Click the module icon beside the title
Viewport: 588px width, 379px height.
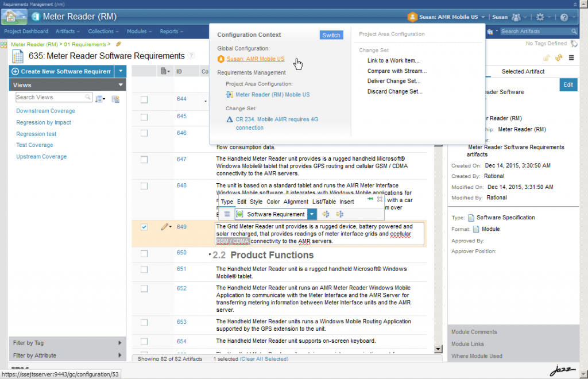point(18,57)
